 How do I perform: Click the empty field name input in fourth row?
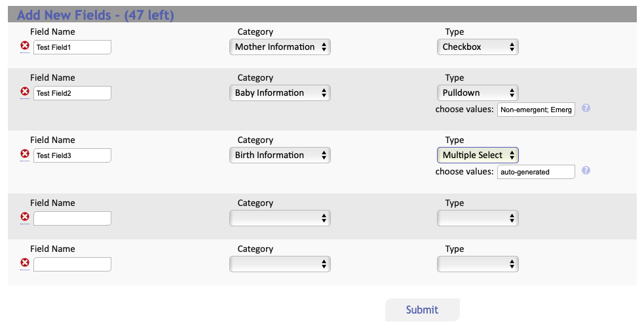coord(72,218)
